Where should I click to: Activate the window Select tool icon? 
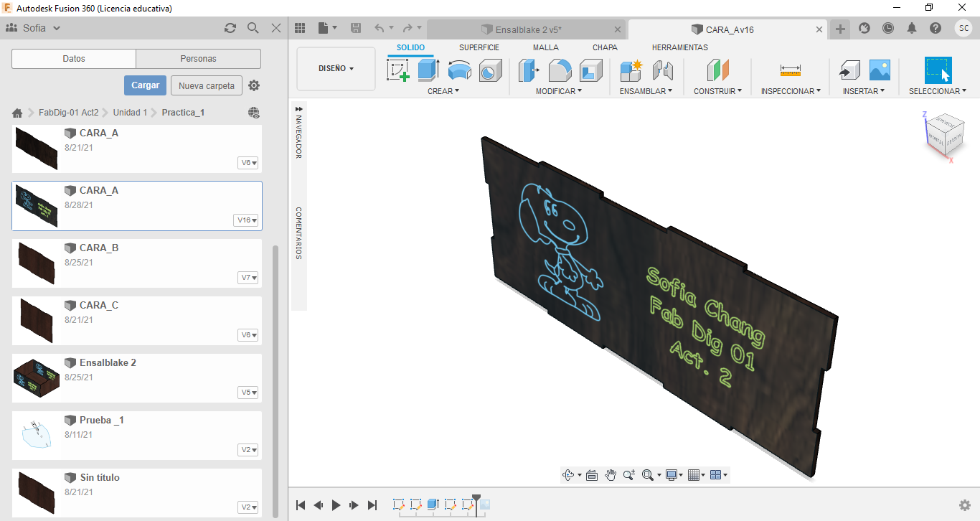point(938,70)
